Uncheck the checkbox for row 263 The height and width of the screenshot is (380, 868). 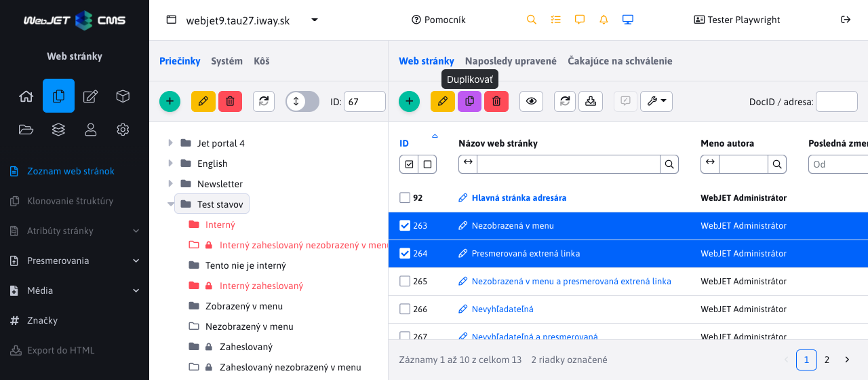pos(405,226)
